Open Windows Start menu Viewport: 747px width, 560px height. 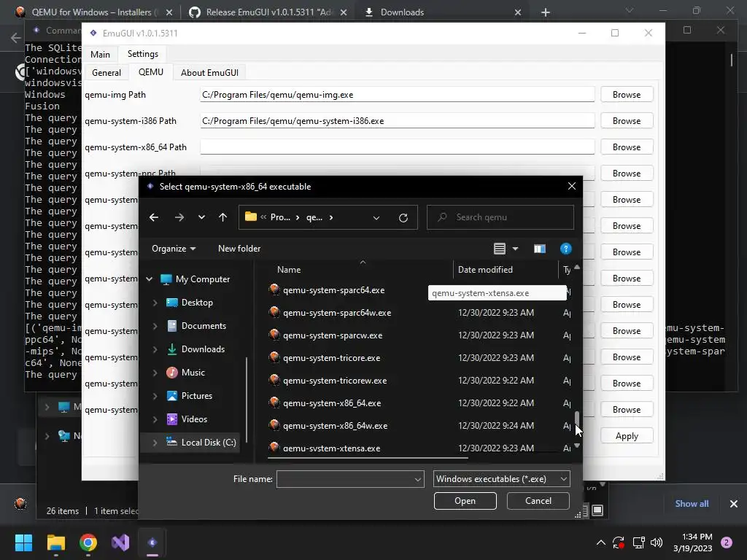tap(23, 542)
